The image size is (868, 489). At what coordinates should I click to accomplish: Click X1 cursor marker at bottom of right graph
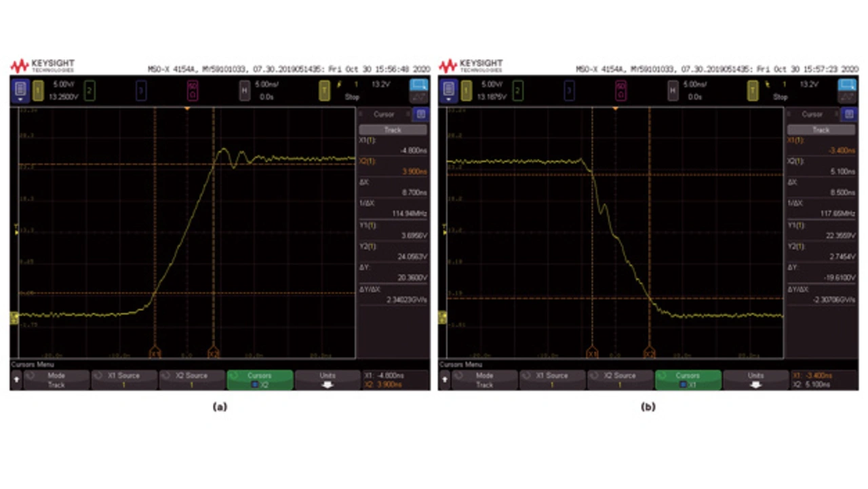[592, 353]
